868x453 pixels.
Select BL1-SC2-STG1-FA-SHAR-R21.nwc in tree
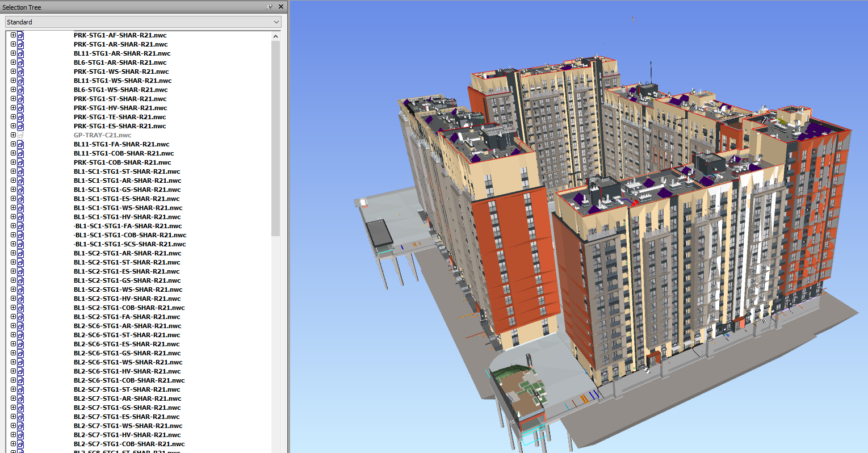[127, 317]
